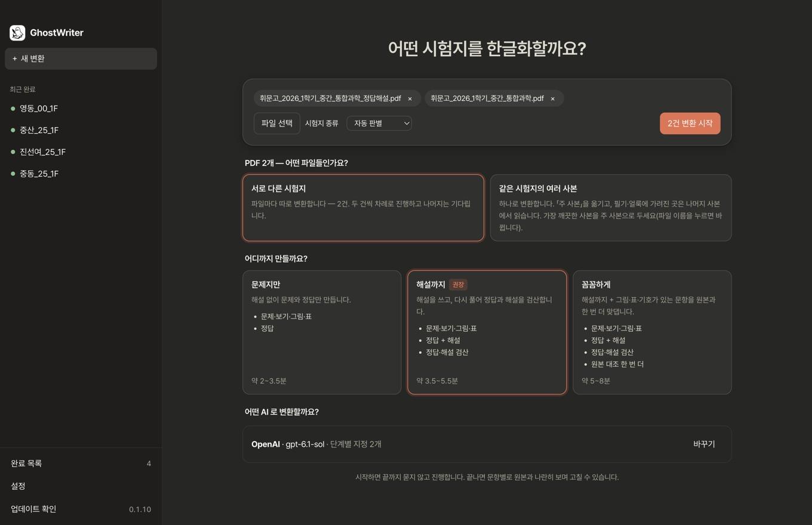
Task: Click the file chip name 휘문고_2026_1학기_중간_통합과학.pdf
Action: coord(487,98)
